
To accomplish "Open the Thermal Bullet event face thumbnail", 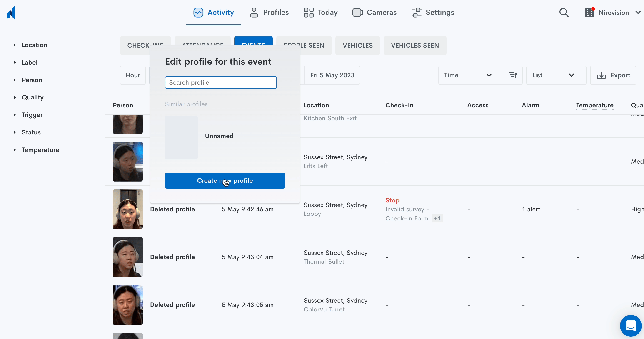I will 127,257.
